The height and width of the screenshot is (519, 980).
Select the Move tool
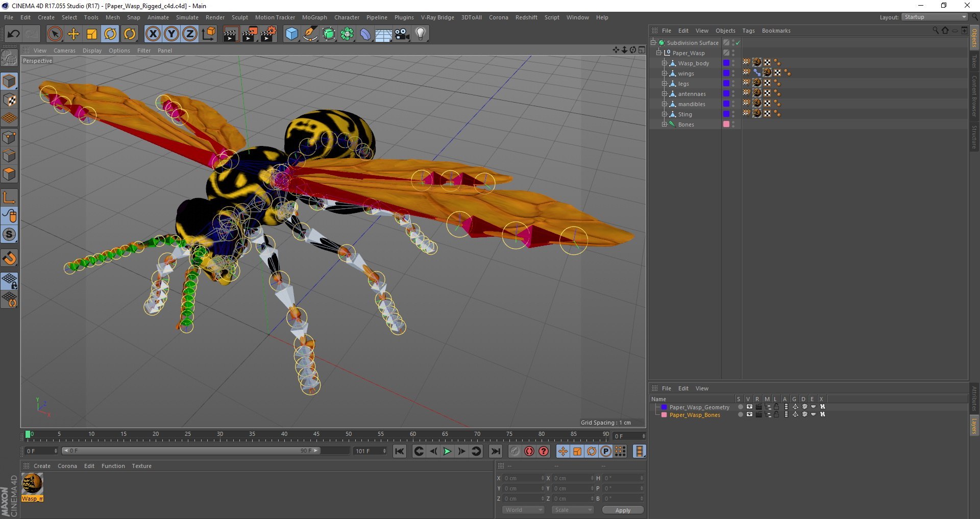73,34
